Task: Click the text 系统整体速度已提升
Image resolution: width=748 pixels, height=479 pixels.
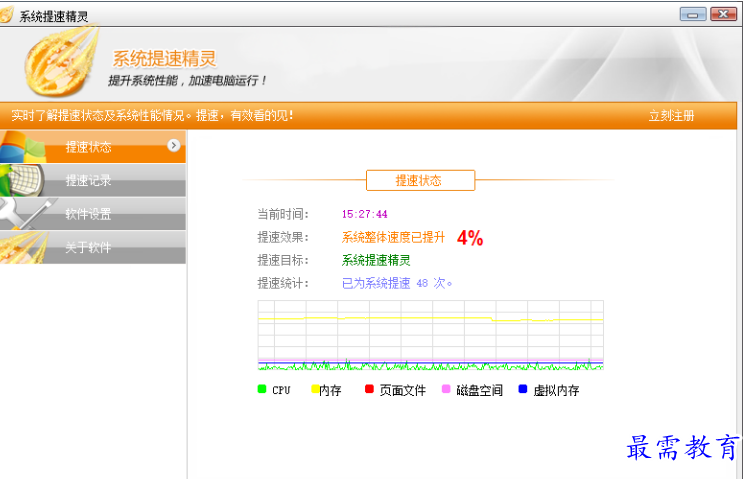Action: [x=393, y=237]
